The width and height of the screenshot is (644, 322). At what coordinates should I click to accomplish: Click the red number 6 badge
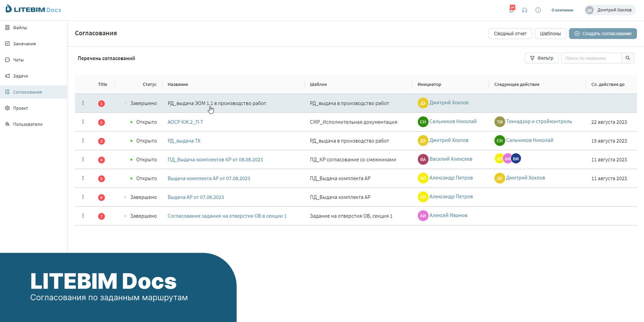coord(101,197)
